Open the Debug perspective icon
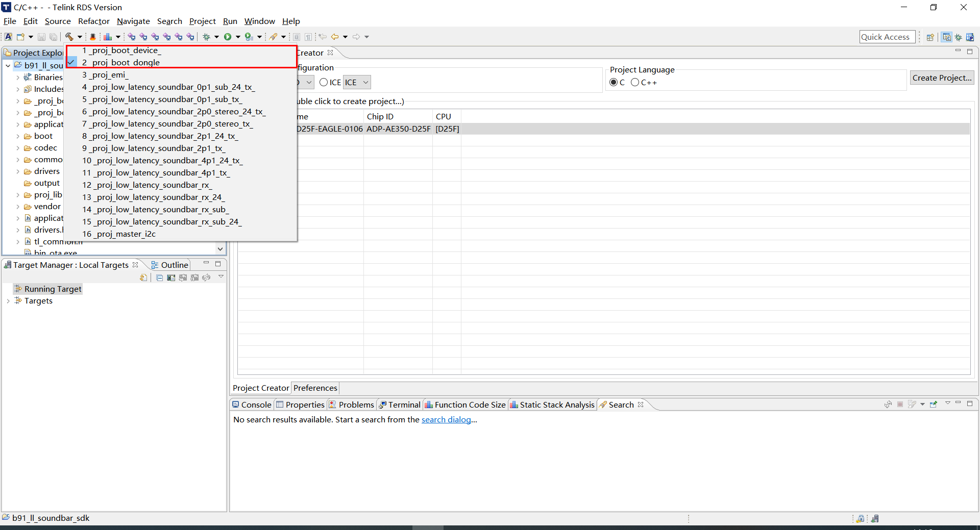Image resolution: width=980 pixels, height=530 pixels. click(958, 37)
